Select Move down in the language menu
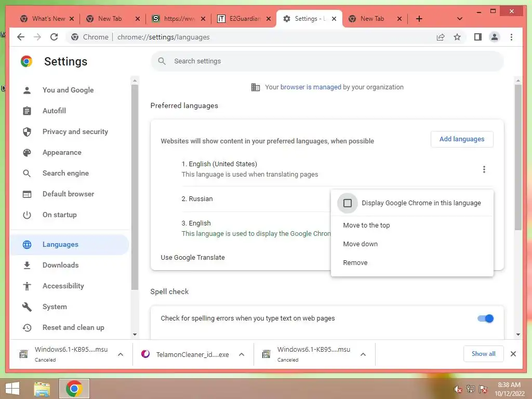The image size is (532, 399). point(412,244)
